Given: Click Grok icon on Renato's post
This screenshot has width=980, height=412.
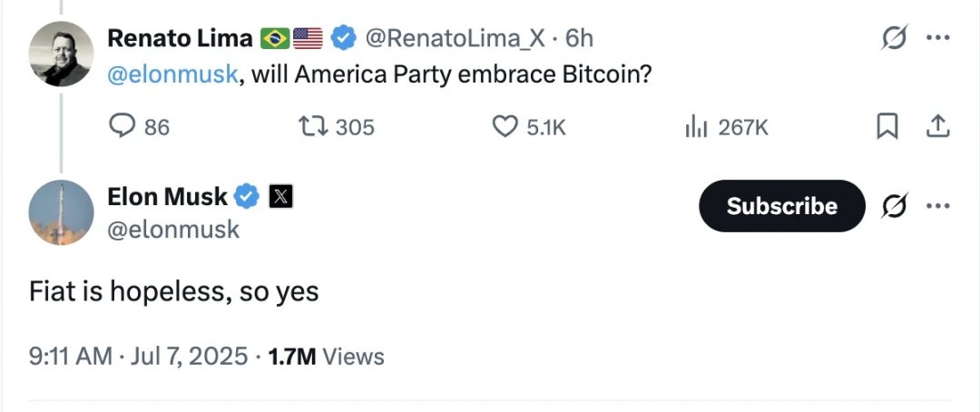Looking at the screenshot, I should (894, 38).
